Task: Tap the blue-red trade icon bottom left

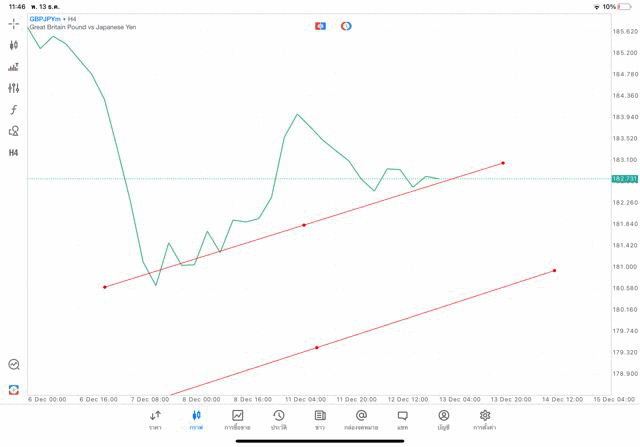Action: [x=13, y=389]
